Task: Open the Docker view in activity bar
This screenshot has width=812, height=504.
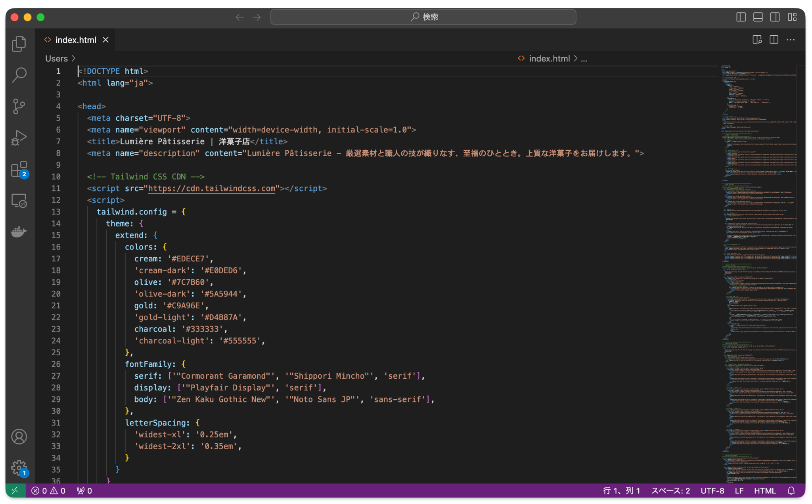Action: pos(19,232)
